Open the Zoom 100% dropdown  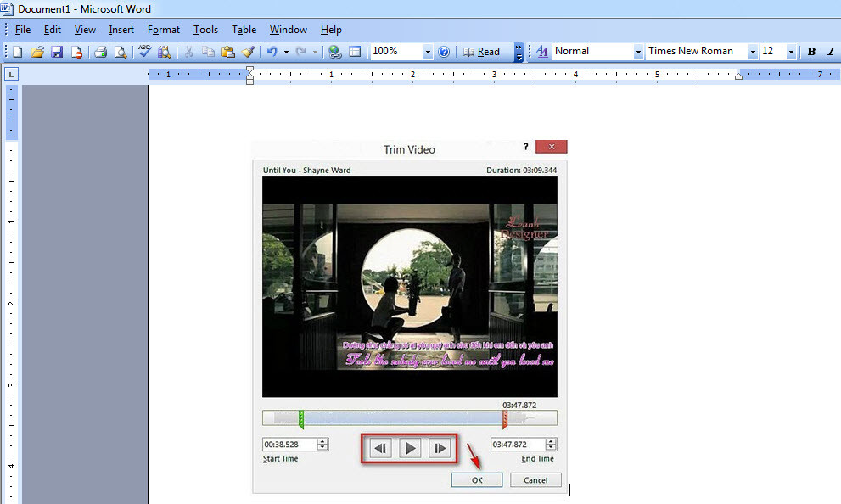(x=428, y=52)
